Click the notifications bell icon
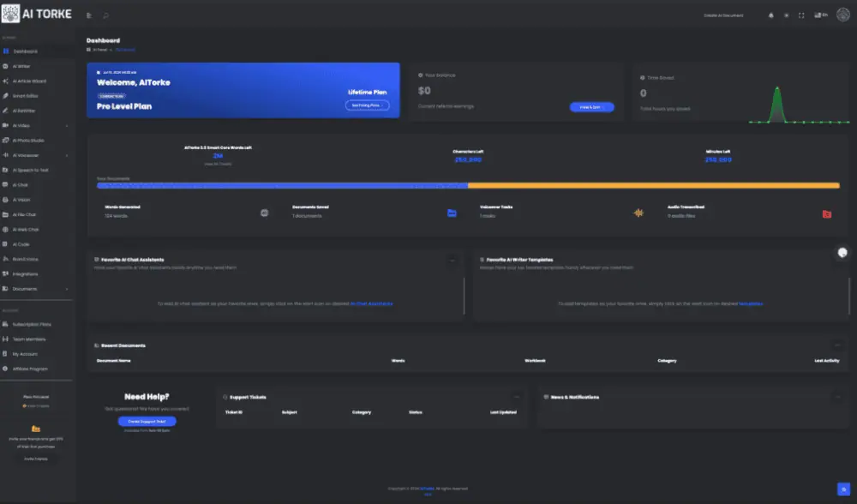Viewport: 857px width, 504px height. pyautogui.click(x=771, y=15)
